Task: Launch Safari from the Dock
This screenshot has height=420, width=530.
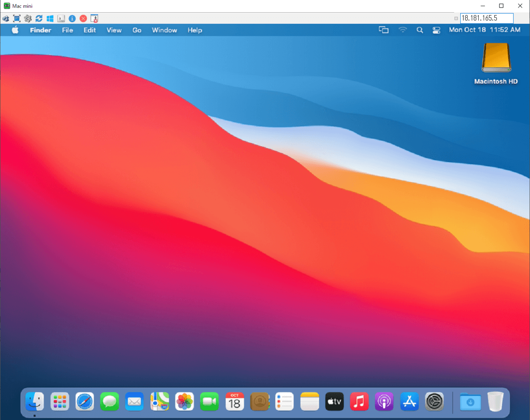Action: [x=84, y=401]
